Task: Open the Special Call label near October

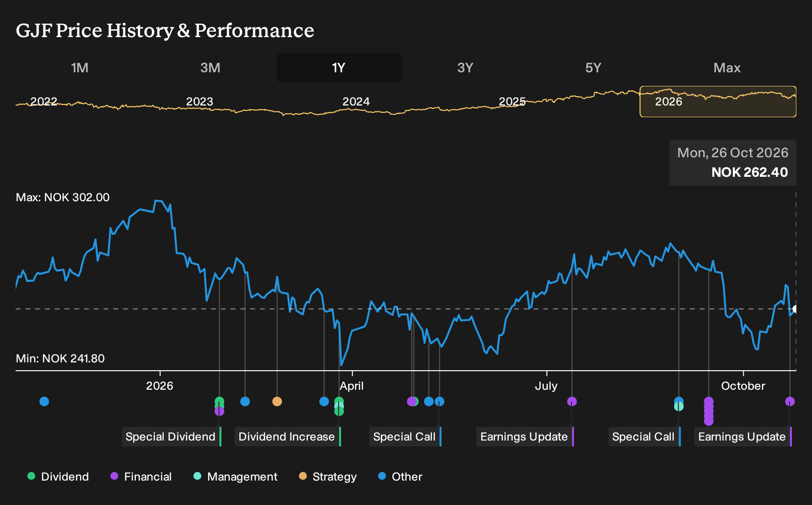Action: 644,437
